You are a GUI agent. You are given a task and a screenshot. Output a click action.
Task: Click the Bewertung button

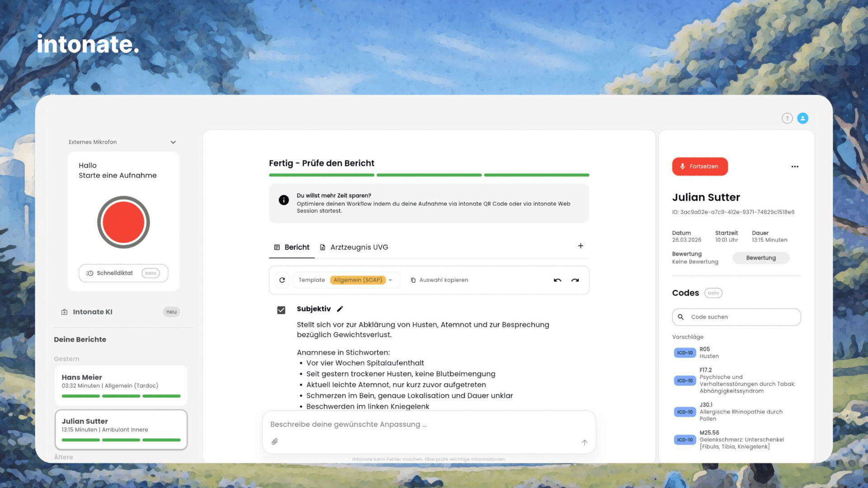click(761, 258)
